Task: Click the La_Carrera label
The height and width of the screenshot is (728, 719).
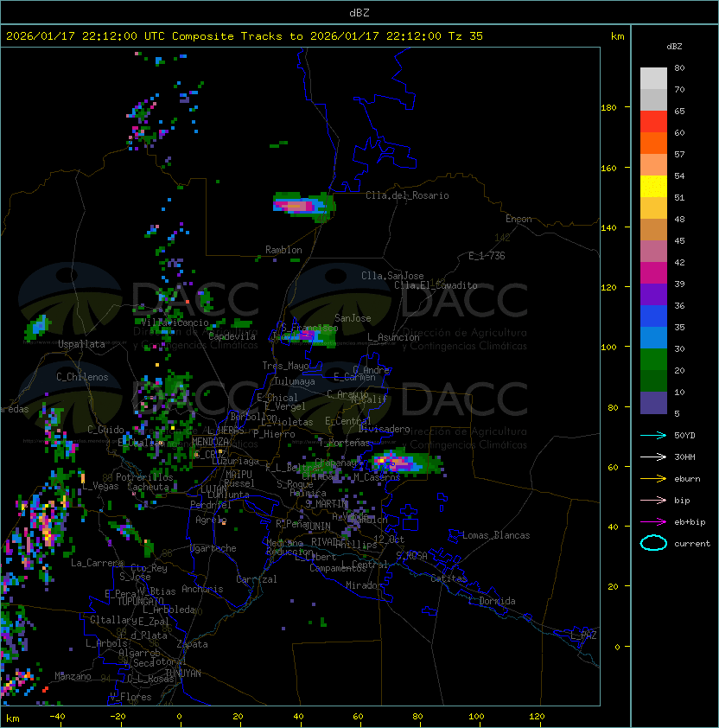Action: tap(97, 563)
